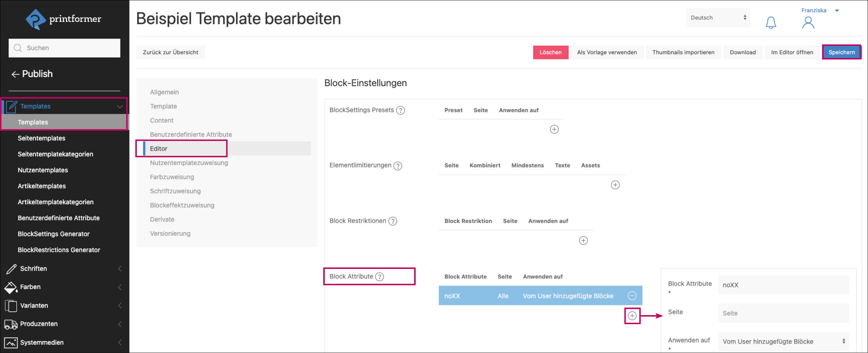The image size is (868, 353).
Task: Open the Versionierung settings tab
Action: [x=170, y=233]
